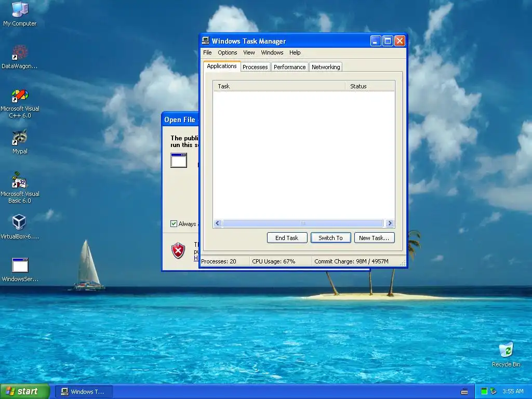Click the program file icon in Open File dialog
The width and height of the screenshot is (532, 399).
179,160
